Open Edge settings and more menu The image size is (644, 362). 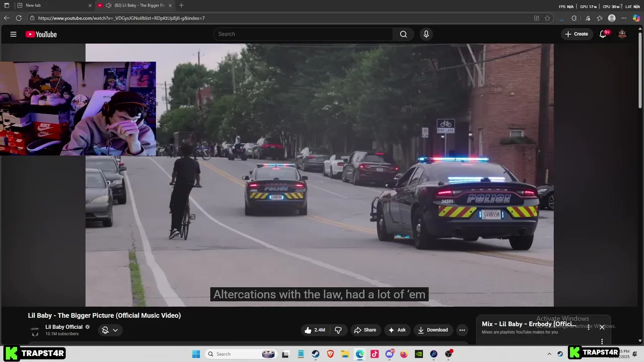click(x=624, y=18)
